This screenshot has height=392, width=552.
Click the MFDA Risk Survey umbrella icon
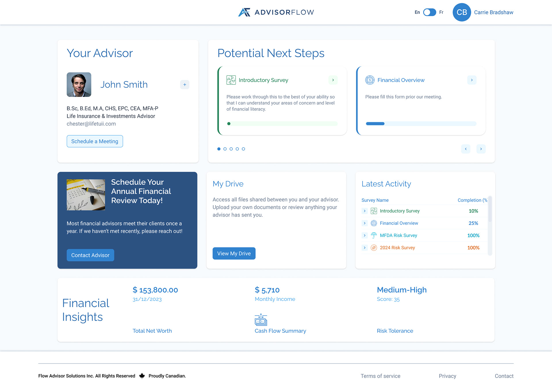(374, 235)
